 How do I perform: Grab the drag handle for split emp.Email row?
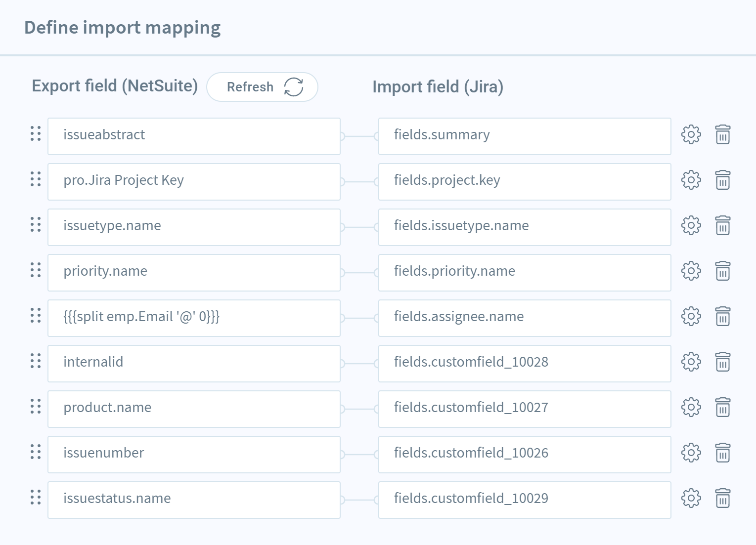click(x=36, y=315)
